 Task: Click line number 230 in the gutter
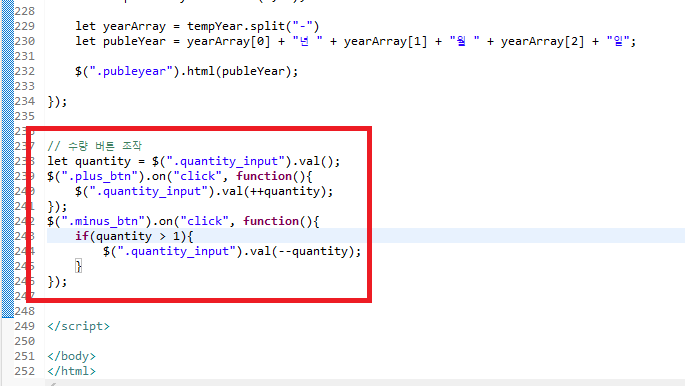point(24,41)
